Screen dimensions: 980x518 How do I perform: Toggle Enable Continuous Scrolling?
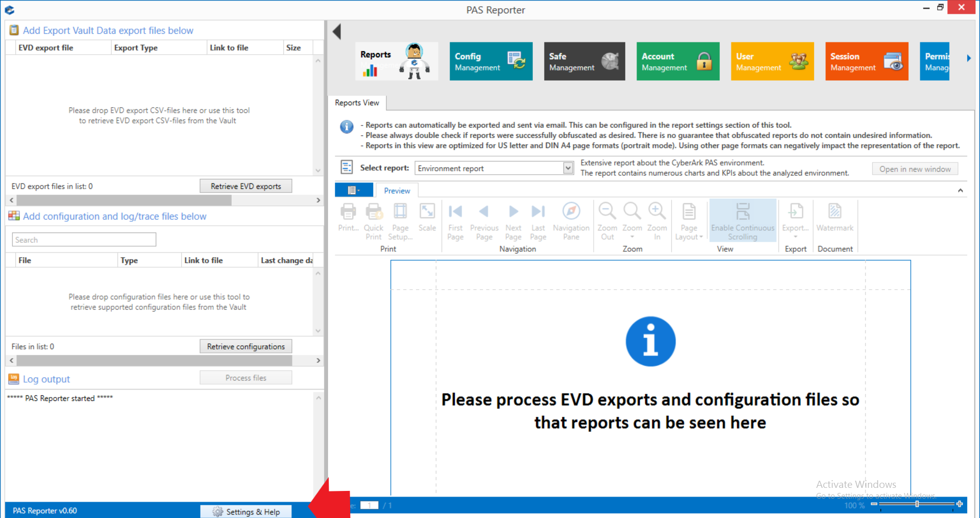[743, 221]
